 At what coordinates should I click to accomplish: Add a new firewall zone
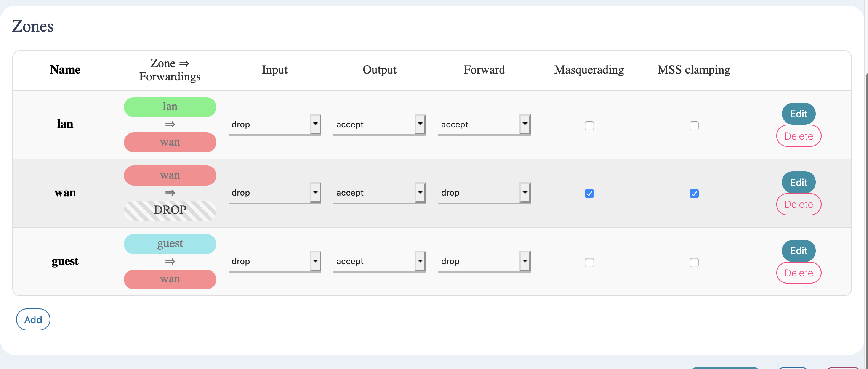pos(33,319)
